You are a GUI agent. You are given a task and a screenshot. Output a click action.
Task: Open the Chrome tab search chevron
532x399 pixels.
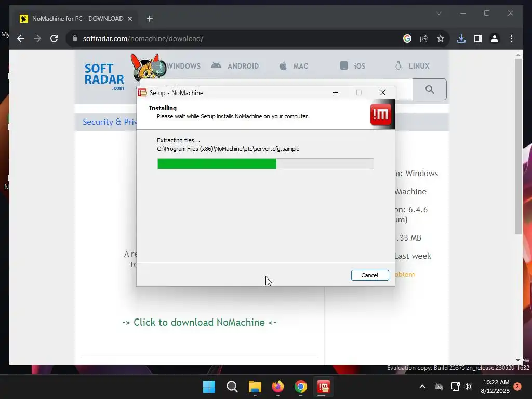[438, 13]
